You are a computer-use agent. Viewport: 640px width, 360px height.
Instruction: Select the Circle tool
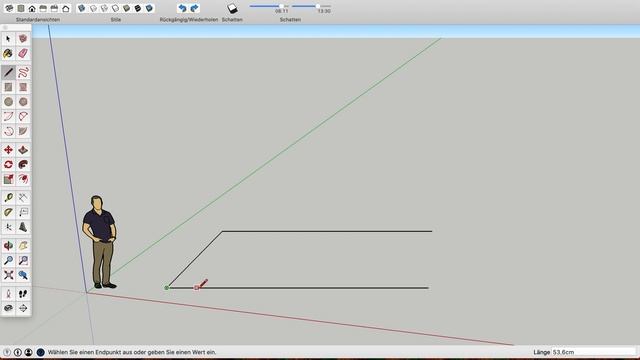pos(8,102)
